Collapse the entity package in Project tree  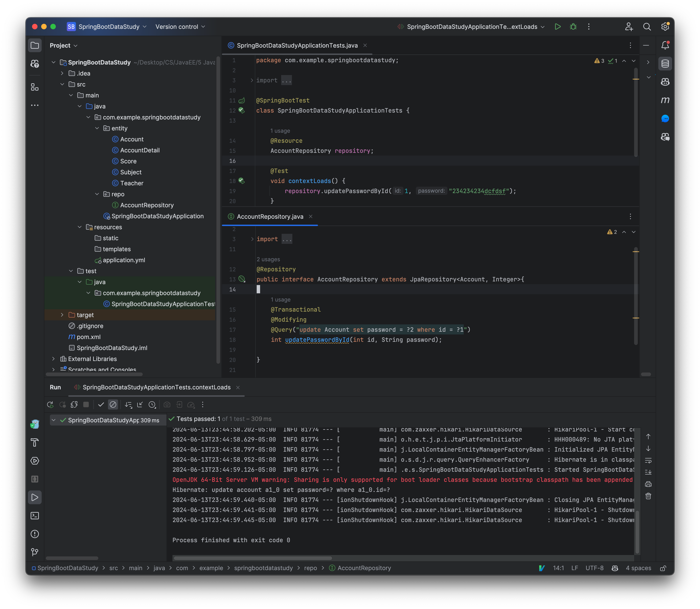(97, 128)
